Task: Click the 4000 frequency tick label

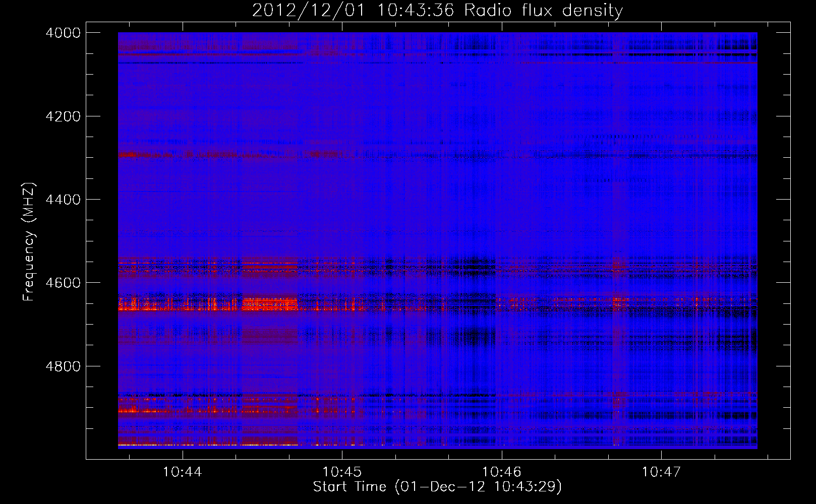Action: click(63, 33)
